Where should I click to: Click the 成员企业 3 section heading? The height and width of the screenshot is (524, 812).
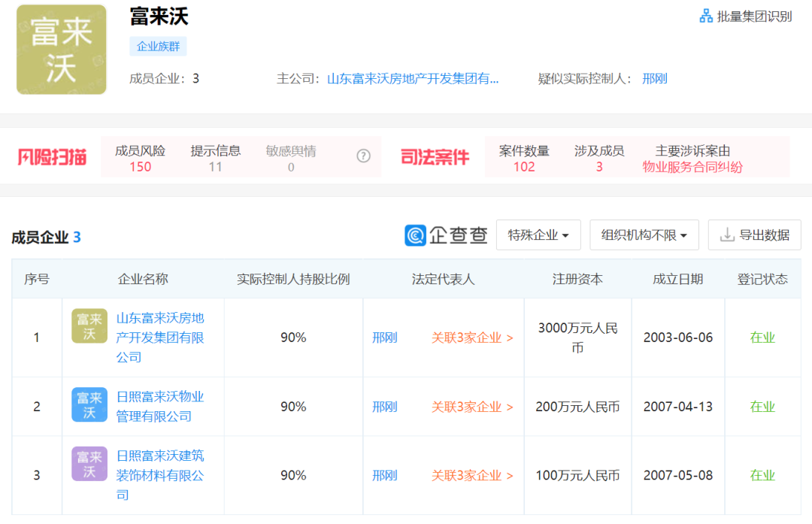[x=46, y=237]
